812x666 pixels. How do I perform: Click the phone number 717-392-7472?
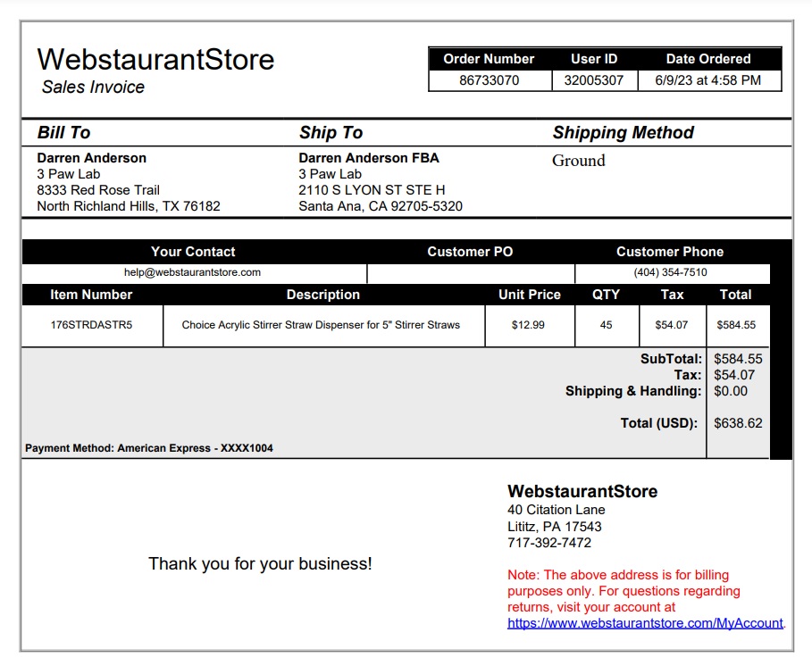pyautogui.click(x=549, y=542)
